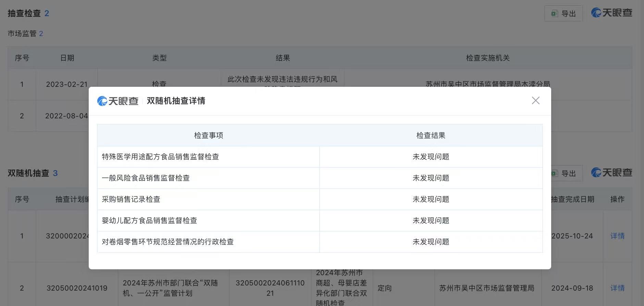This screenshot has height=306, width=644.
Task: Select the 采购销售记录检查 row
Action: [x=320, y=199]
